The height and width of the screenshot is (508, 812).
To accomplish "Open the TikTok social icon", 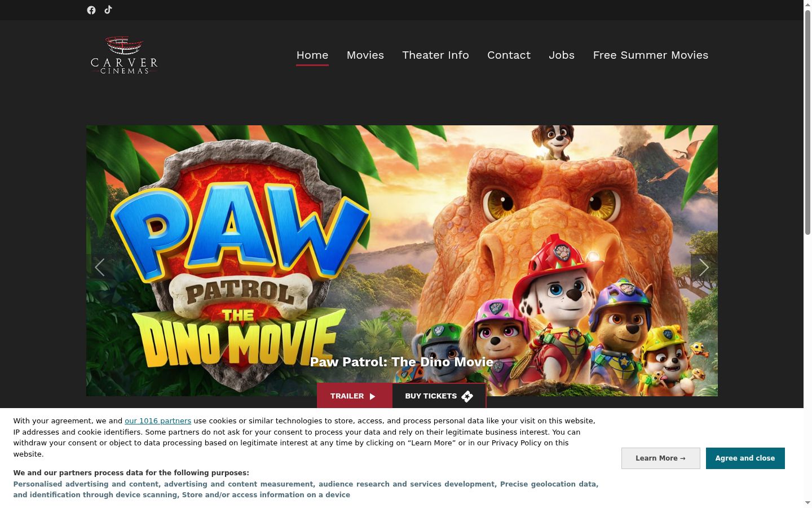I will 108,10.
